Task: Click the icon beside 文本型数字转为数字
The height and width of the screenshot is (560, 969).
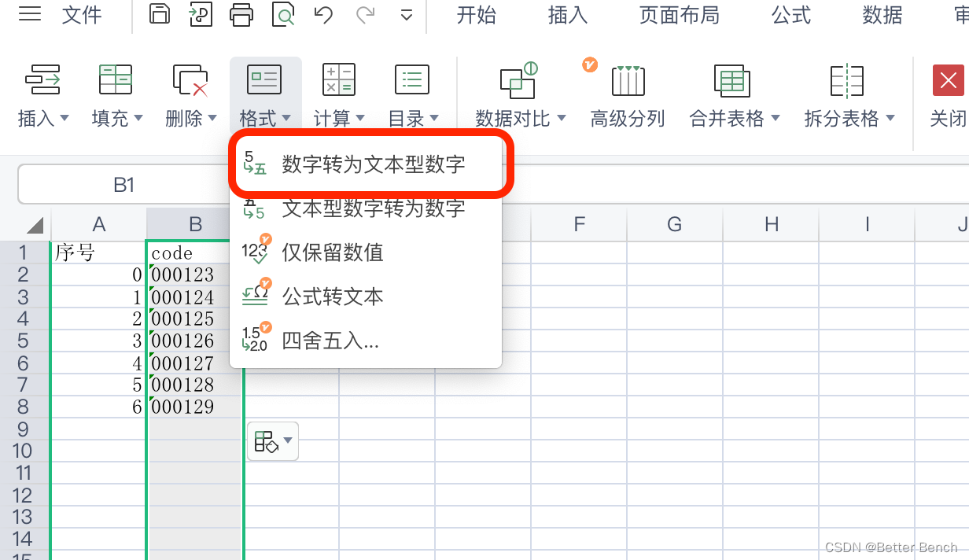Action: (253, 208)
